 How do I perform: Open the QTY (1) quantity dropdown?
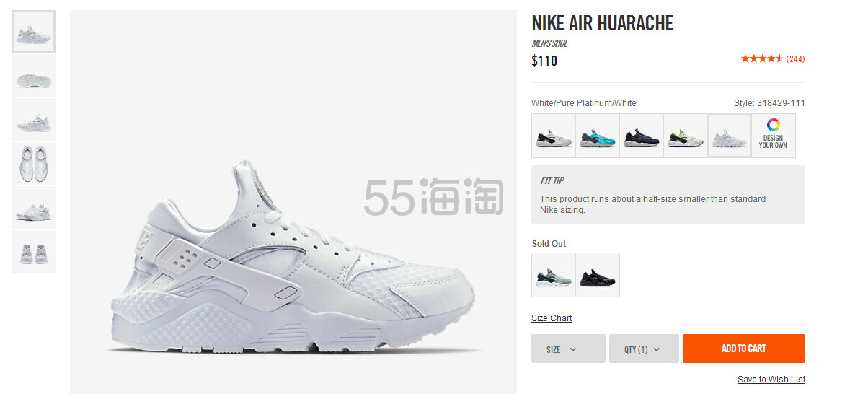click(x=644, y=349)
